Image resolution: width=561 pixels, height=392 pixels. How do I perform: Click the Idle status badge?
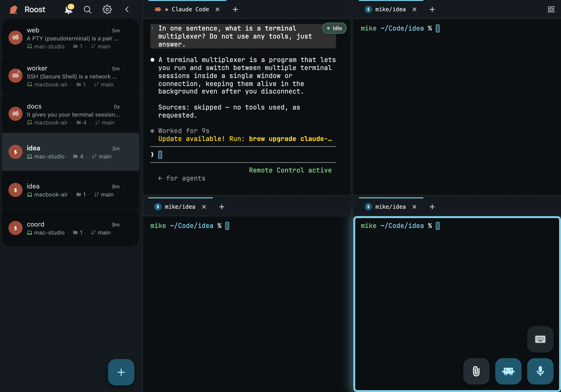point(335,28)
